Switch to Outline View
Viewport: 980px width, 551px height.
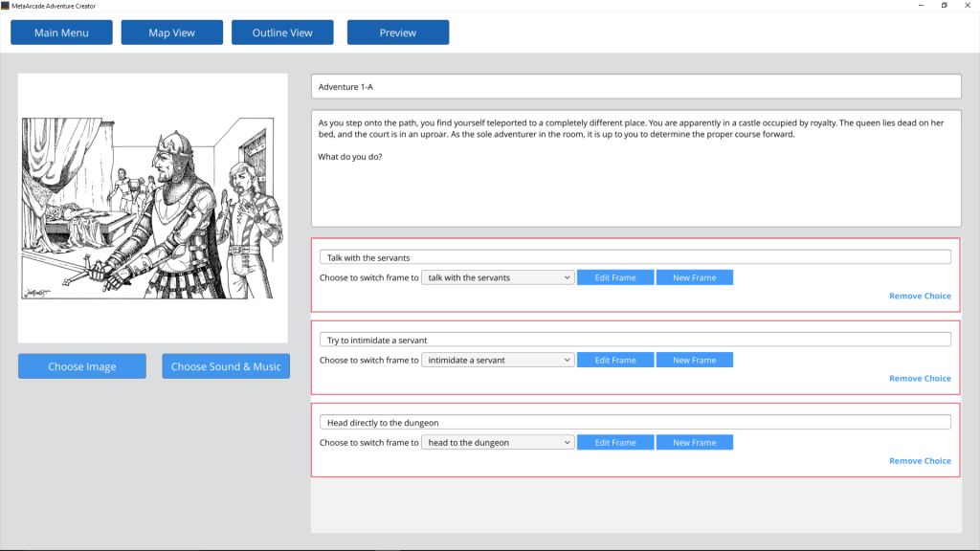coord(282,33)
